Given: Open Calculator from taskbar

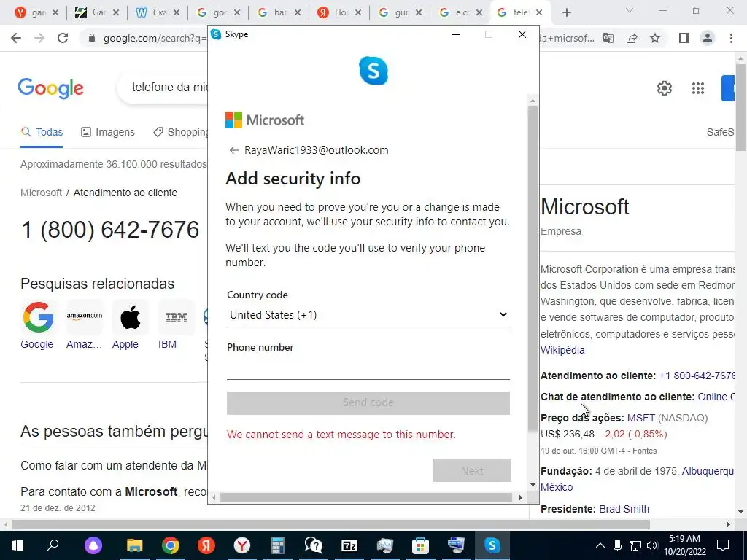Looking at the screenshot, I should coord(278,545).
